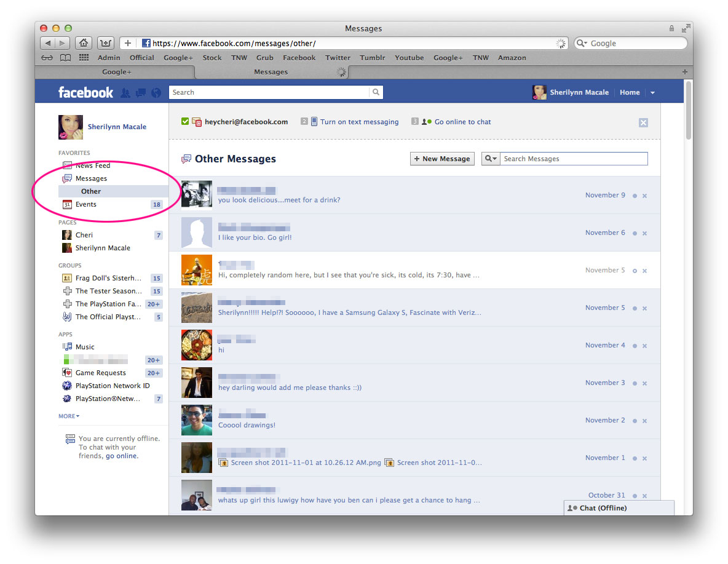728x564 pixels.
Task: Click the search magnifier in the top bar
Action: (375, 92)
